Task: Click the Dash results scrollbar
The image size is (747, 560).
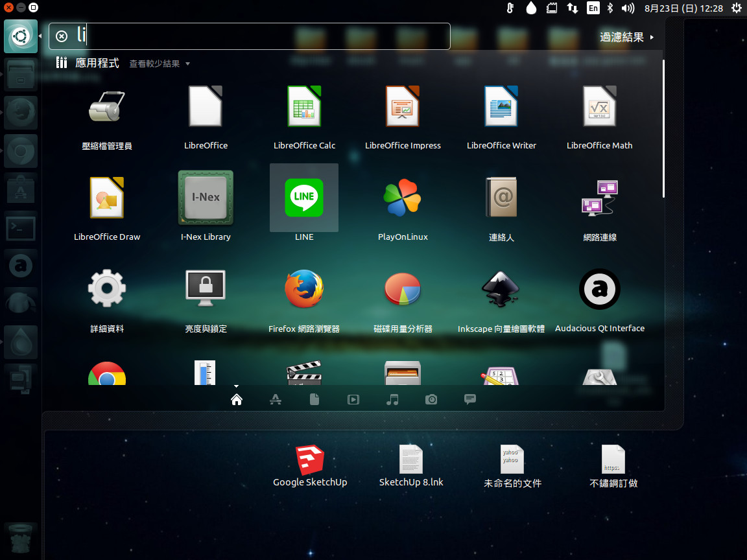Action: [x=663, y=128]
